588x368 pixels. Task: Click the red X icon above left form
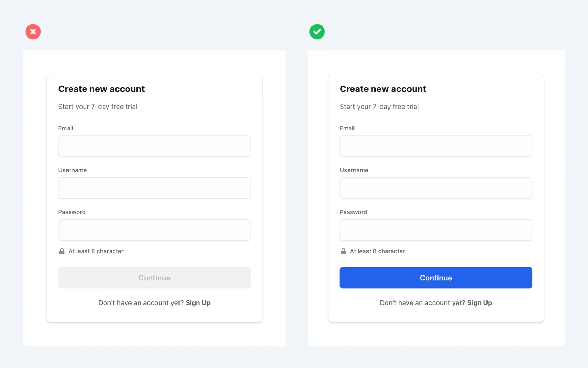point(33,32)
